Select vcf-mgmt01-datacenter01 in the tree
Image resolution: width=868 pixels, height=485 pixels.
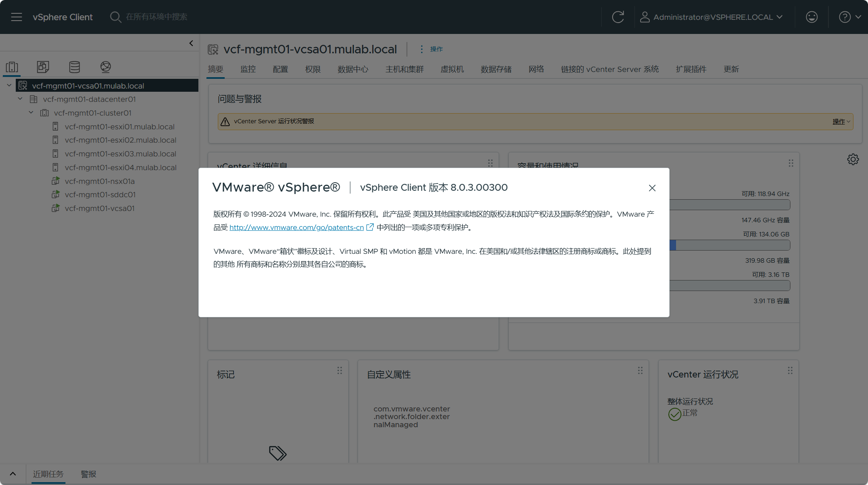(89, 99)
